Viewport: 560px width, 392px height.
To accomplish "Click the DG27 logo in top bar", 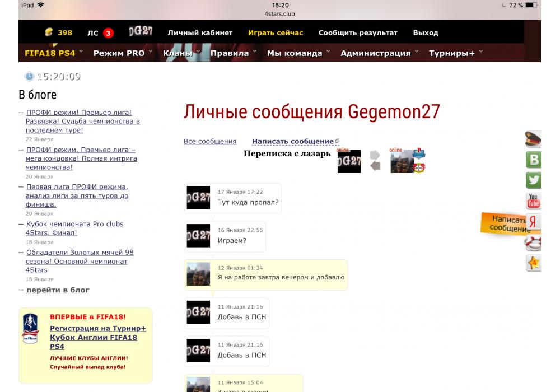I will point(141,31).
